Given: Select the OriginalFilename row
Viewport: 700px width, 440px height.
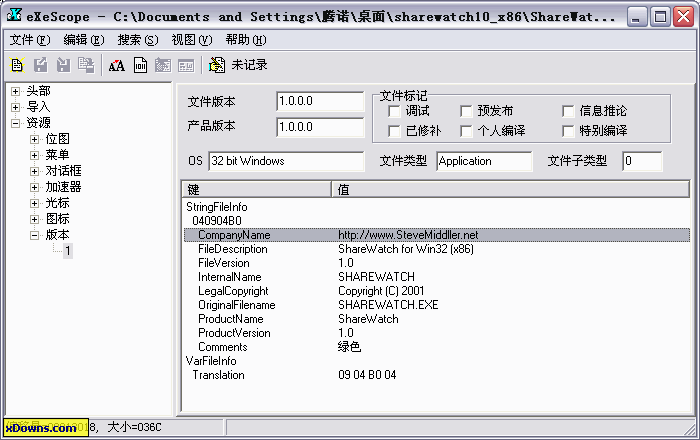Looking at the screenshot, I should [x=437, y=305].
